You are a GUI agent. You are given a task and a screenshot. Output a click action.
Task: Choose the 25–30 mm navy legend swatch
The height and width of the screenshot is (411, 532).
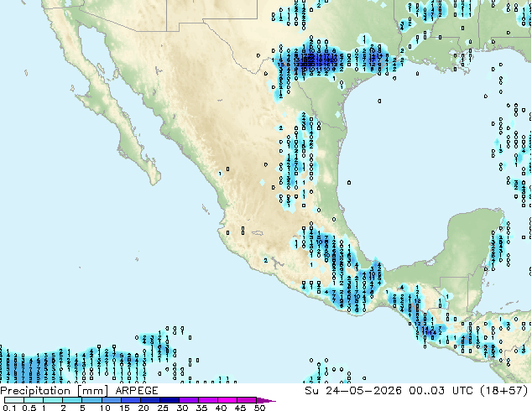170,400
